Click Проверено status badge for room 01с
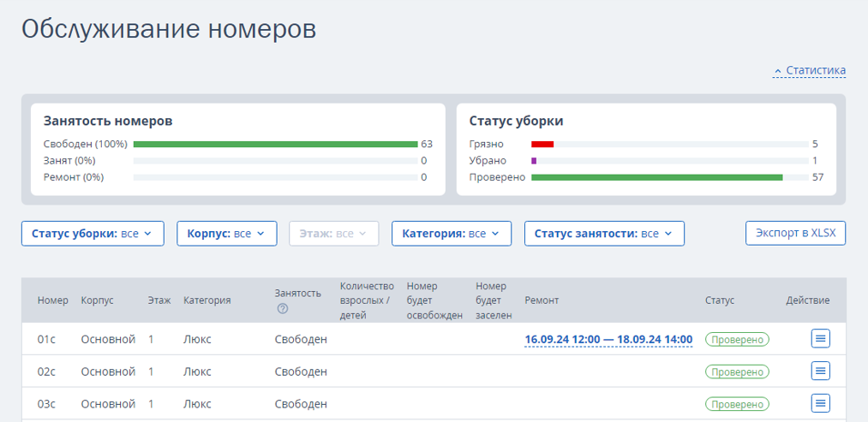Viewport: 868px width, 422px height. tap(737, 339)
